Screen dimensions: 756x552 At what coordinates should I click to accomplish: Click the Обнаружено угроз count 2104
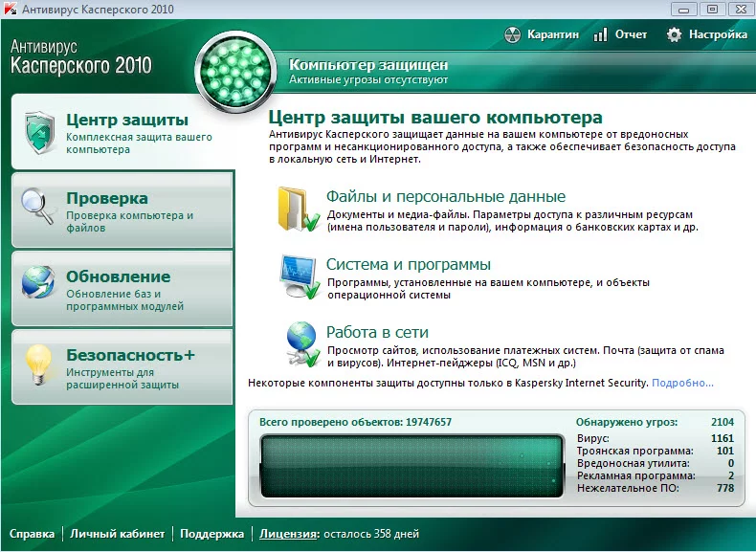pyautogui.click(x=723, y=422)
